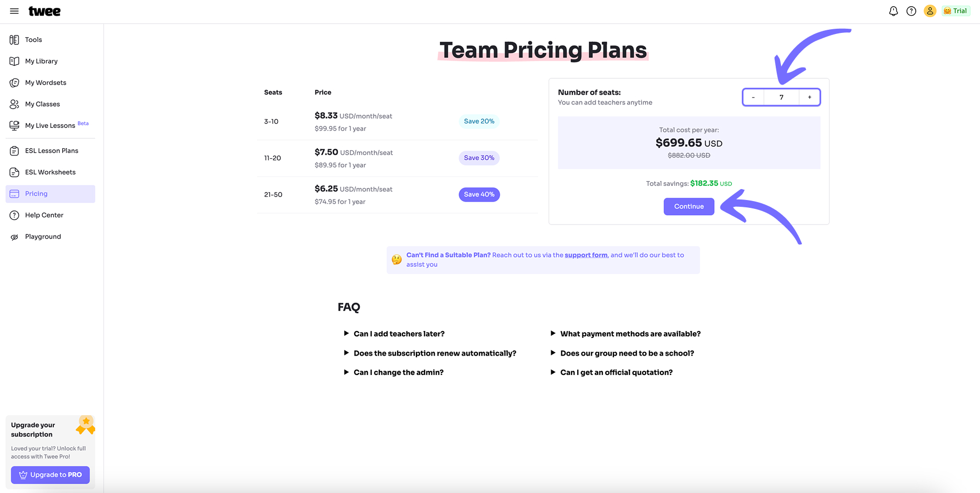
Task: Click the My Wordsets sidebar icon
Action: click(x=15, y=83)
